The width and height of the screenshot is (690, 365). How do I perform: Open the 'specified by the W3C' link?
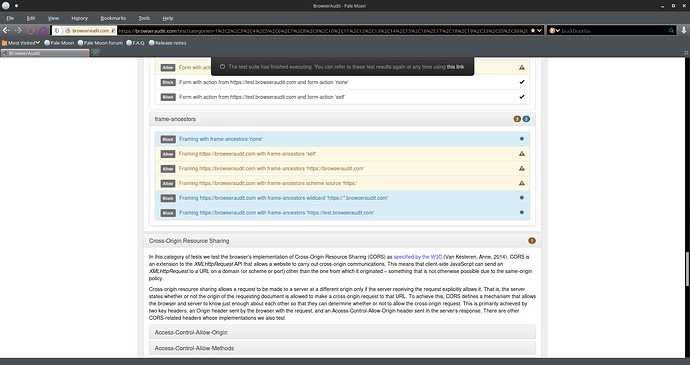pos(418,257)
